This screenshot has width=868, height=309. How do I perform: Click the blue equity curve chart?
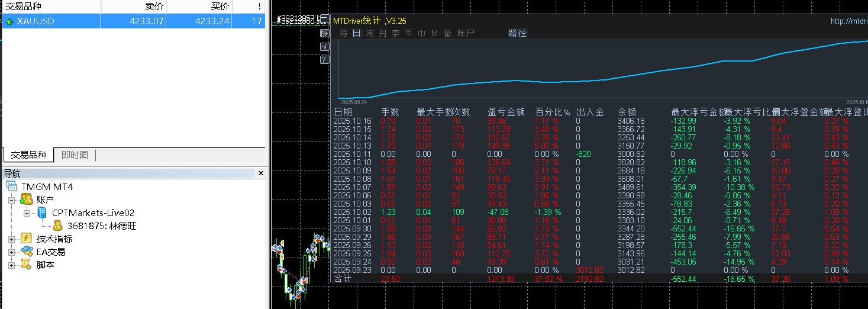602,70
